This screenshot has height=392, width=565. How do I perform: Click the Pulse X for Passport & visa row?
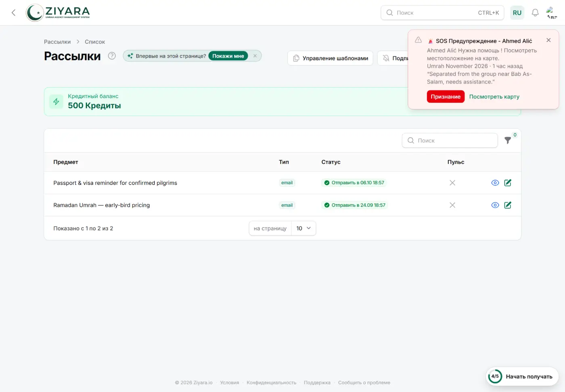point(452,183)
